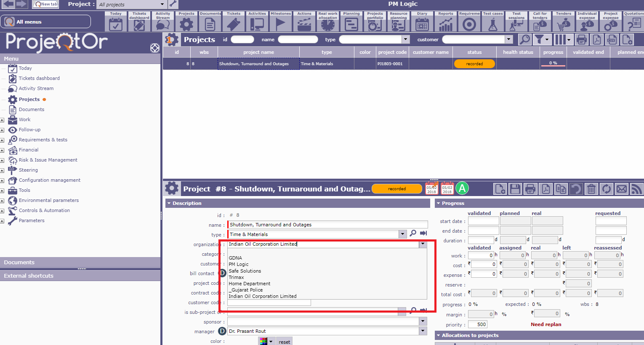
Task: Open Planning from the top icon bar
Action: [351, 22]
